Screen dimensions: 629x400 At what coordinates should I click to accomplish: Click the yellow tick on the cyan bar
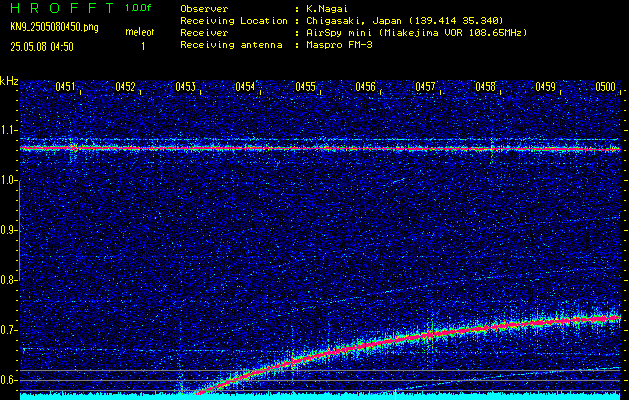point(396,394)
